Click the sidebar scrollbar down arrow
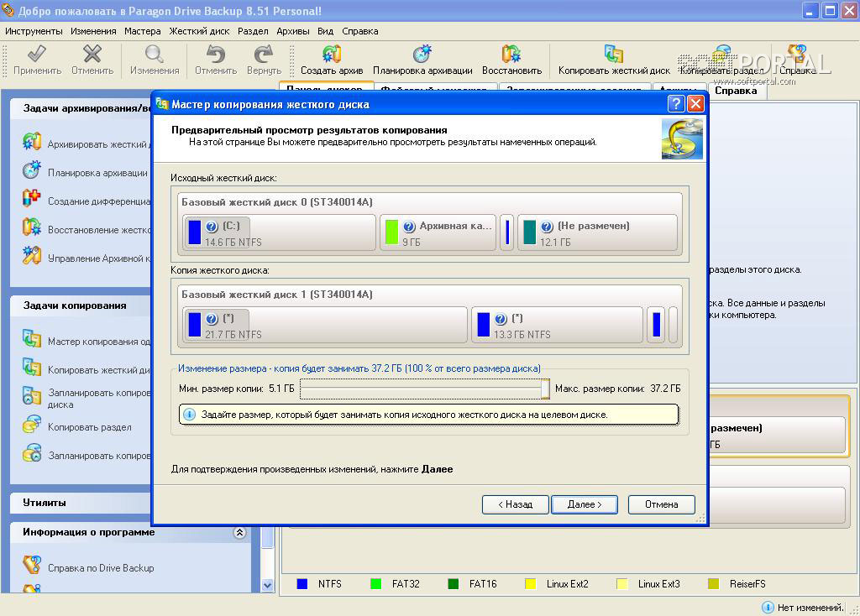Screen dimensions: 860x616 point(267,585)
